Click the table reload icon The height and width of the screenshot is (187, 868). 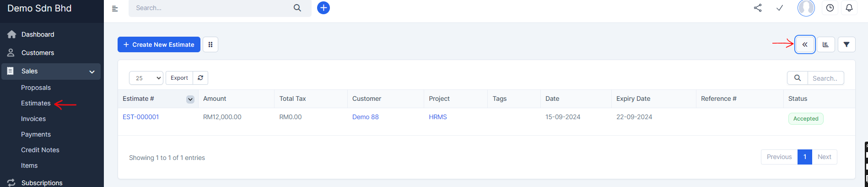(x=200, y=78)
